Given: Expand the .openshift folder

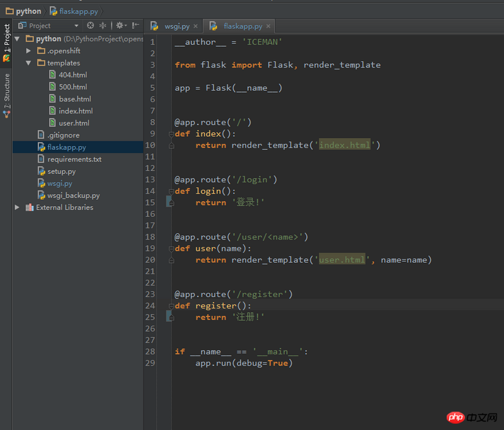Looking at the screenshot, I should tap(28, 50).
